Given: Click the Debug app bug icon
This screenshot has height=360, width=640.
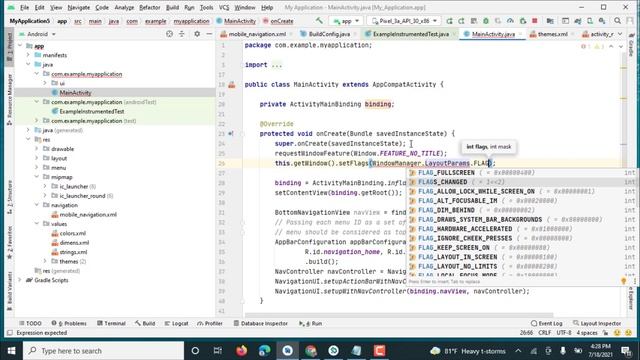Looking at the screenshot, I should point(486,21).
